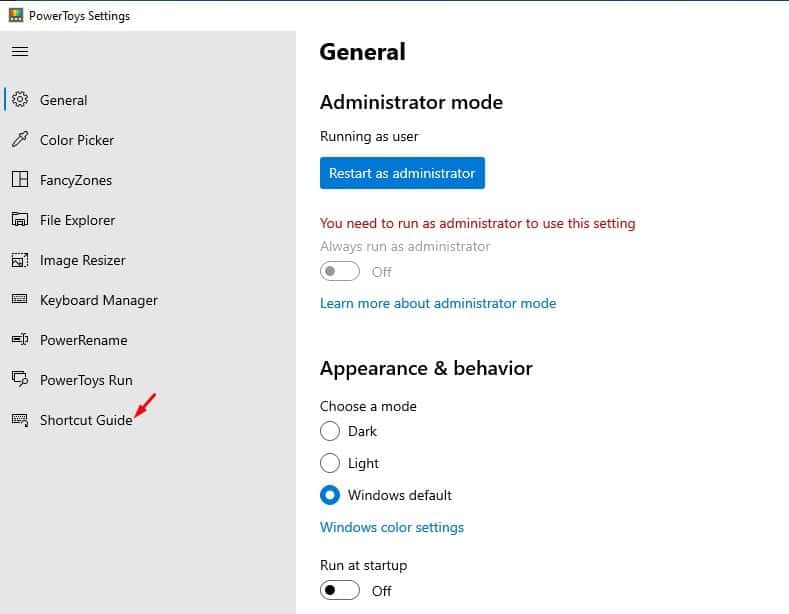Switch to PowerToys Run settings page
Image resolution: width=789 pixels, height=614 pixels.
tap(86, 380)
